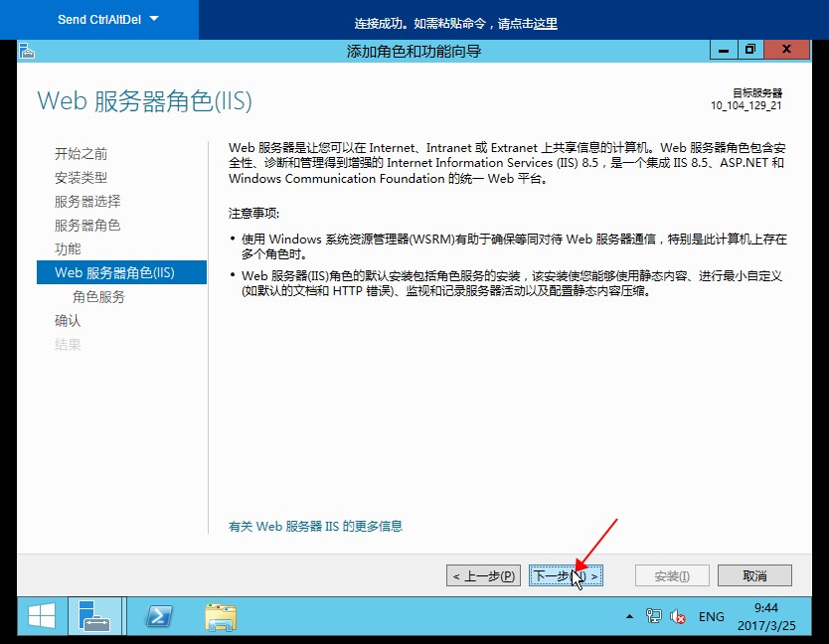Minimize the wizard window

click(x=724, y=51)
